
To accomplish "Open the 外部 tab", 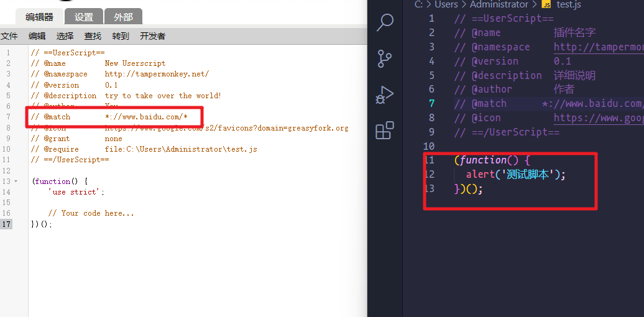I will point(123,17).
